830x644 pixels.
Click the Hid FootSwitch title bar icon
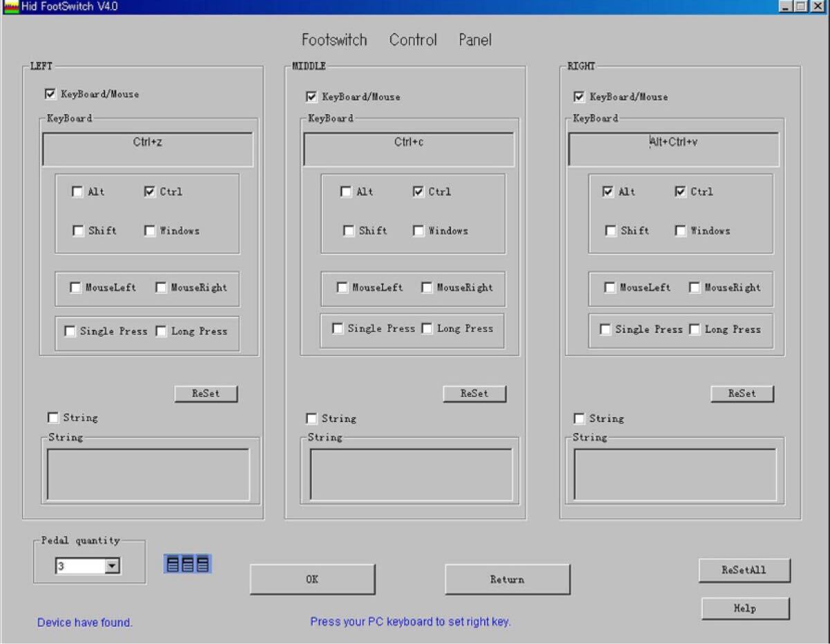pyautogui.click(x=10, y=6)
